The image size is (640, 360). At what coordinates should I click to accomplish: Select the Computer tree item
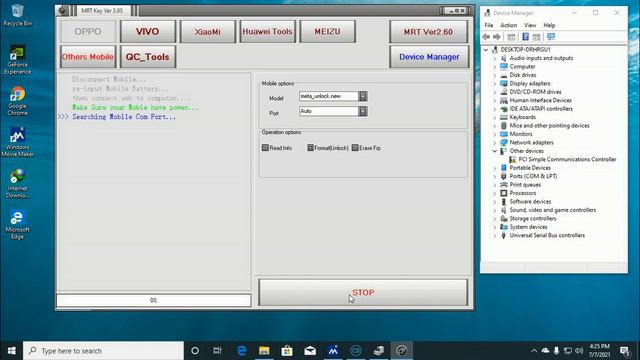[522, 67]
